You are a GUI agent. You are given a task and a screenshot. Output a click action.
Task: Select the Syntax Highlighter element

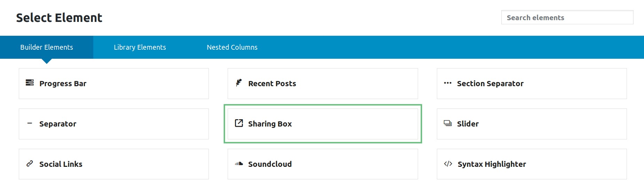click(532, 164)
